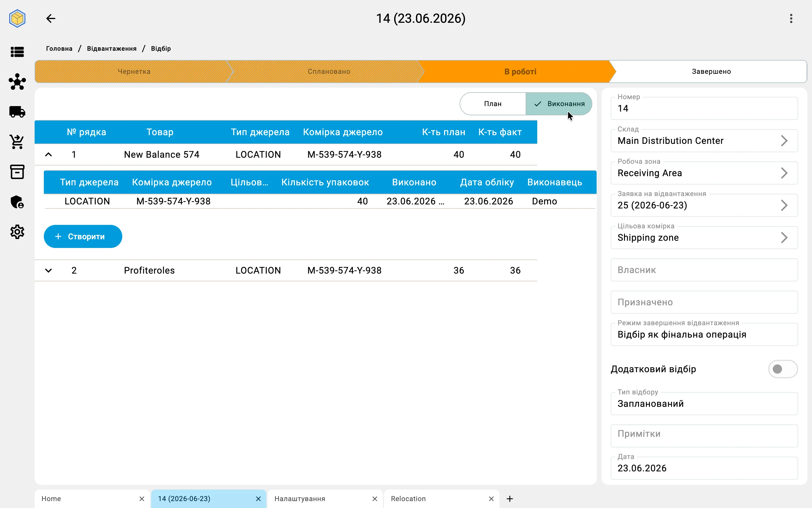Select the Виконання view toggle
This screenshot has width=812, height=508.
point(559,104)
